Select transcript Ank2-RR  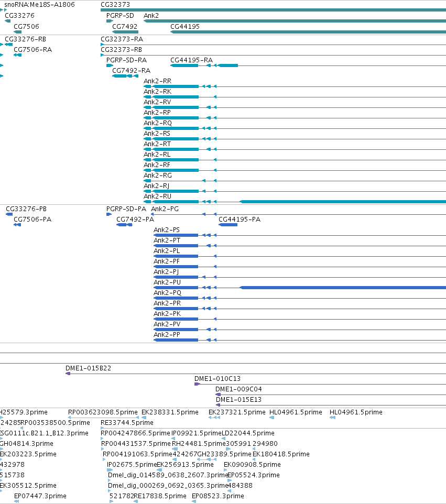[x=157, y=81]
